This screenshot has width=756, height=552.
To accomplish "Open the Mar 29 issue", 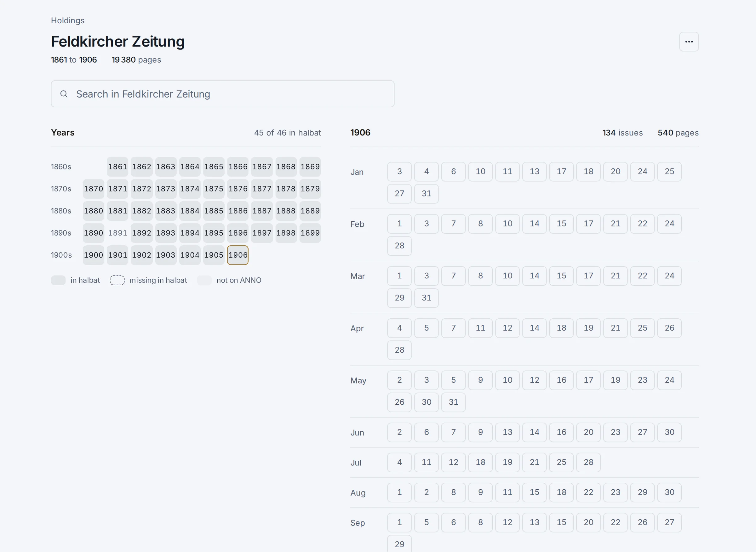I will click(x=399, y=298).
